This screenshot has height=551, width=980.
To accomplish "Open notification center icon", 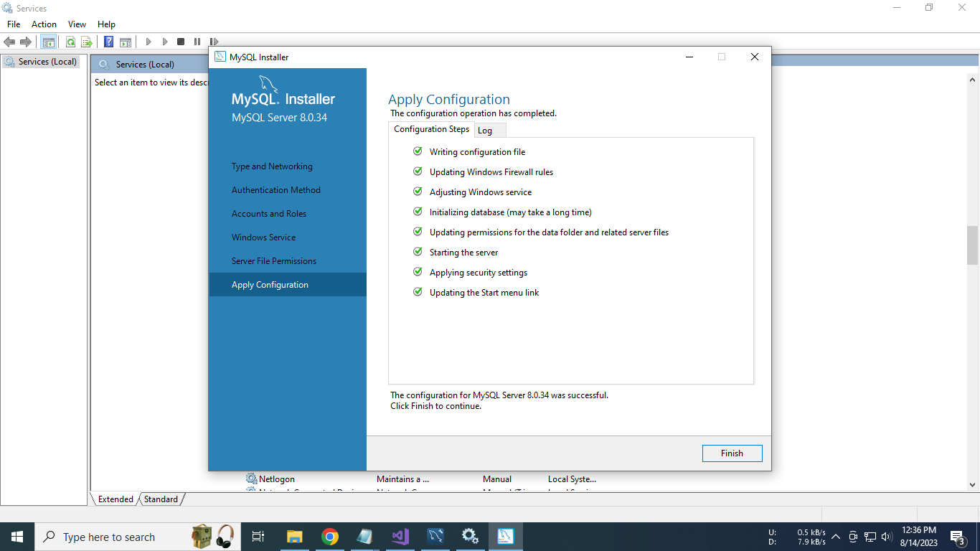I will click(x=957, y=537).
